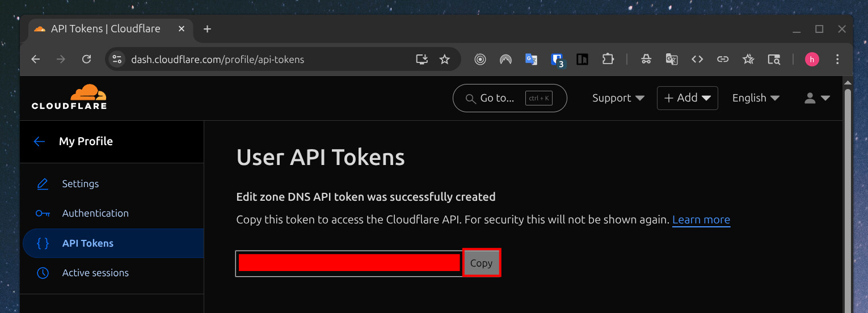Open site information icon in address bar
868x313 pixels.
click(x=117, y=59)
